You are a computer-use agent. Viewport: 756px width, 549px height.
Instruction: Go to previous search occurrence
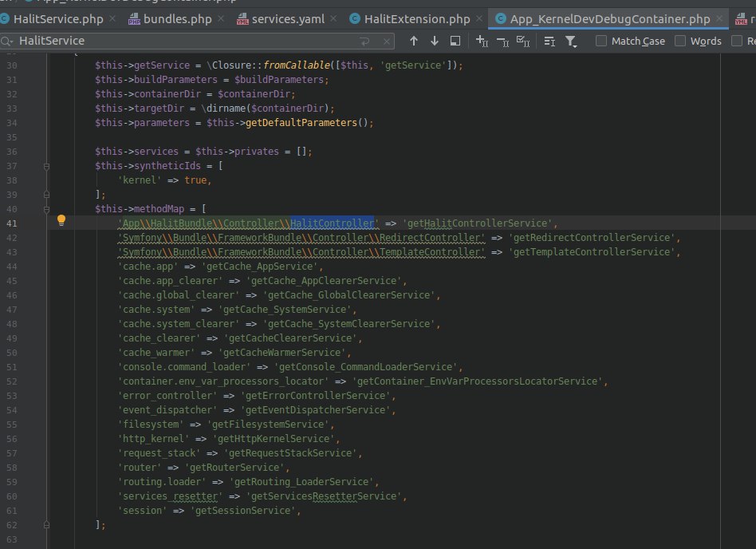pos(414,41)
